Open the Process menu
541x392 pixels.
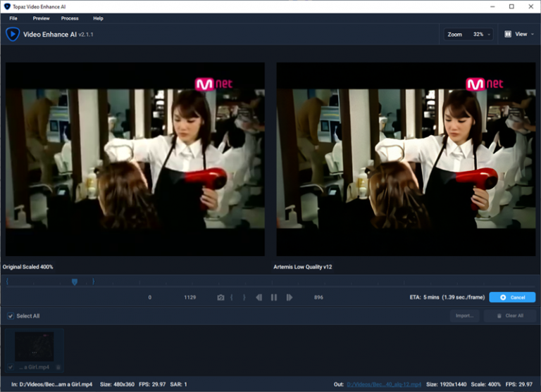point(70,18)
